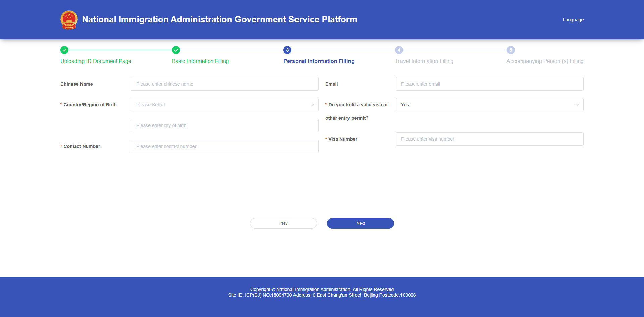Open the Language menu

tap(573, 20)
